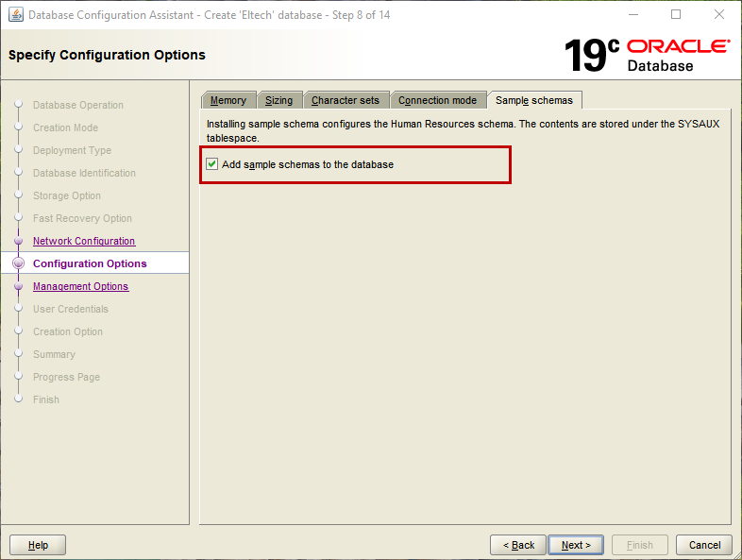Click the Storage Option step label
This screenshot has width=742, height=560.
point(67,196)
